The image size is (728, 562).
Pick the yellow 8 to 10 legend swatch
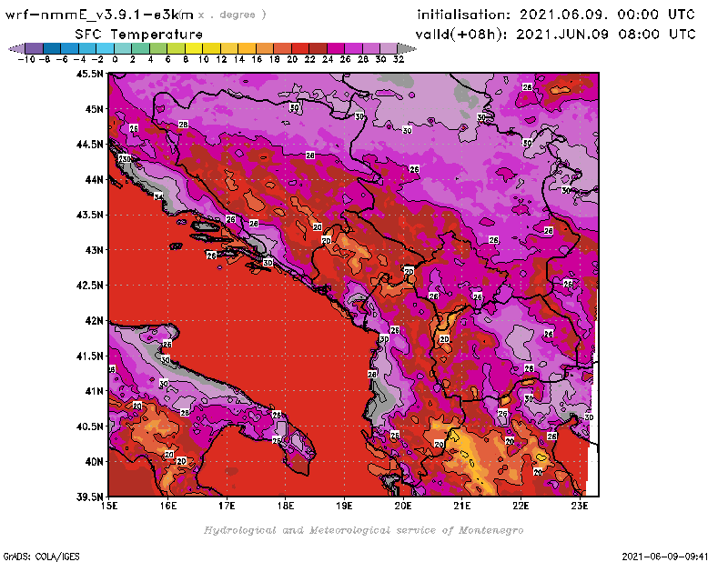194,48
